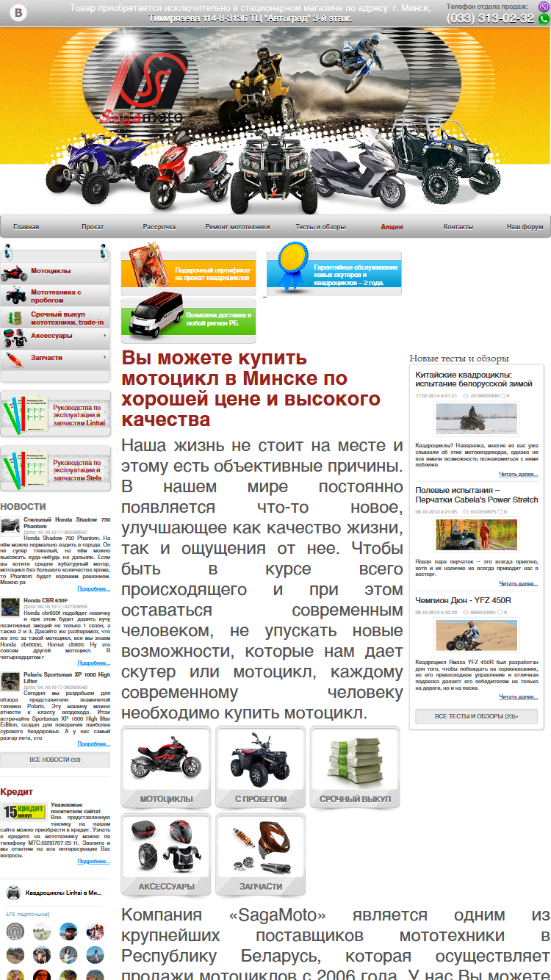
Task: Open the Прокат menu item
Action: [x=93, y=227]
